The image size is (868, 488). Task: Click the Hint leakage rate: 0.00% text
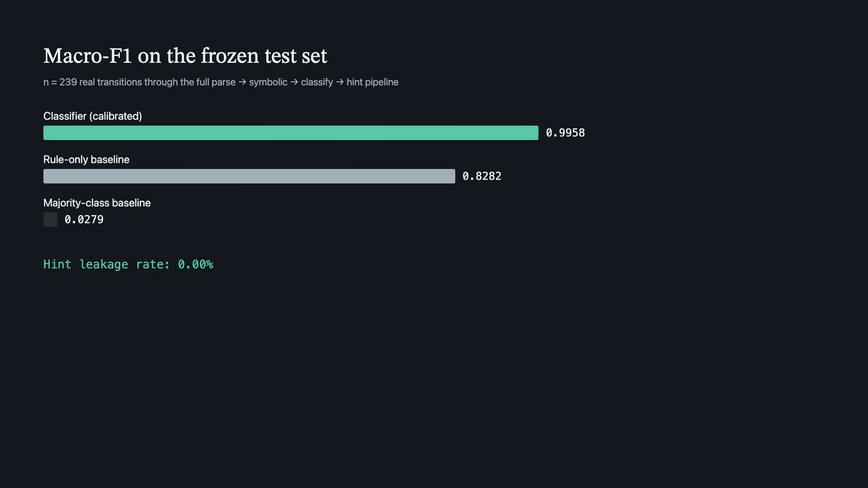pos(128,264)
